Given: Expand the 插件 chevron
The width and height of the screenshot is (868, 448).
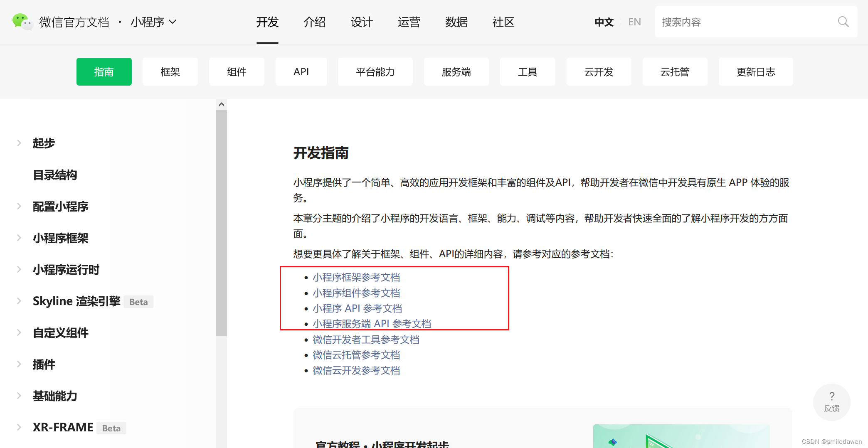Looking at the screenshot, I should [19, 364].
